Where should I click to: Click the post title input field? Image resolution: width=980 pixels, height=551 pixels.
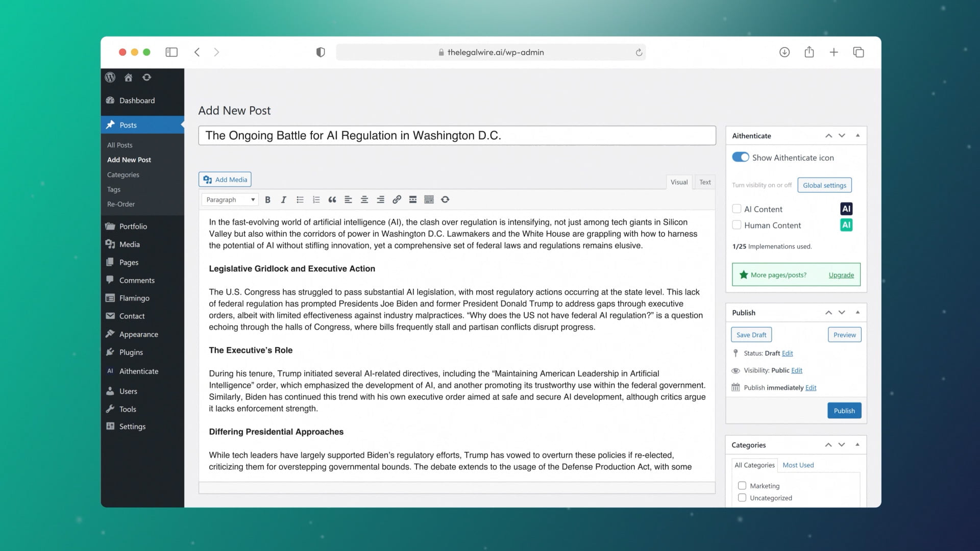[x=456, y=136]
